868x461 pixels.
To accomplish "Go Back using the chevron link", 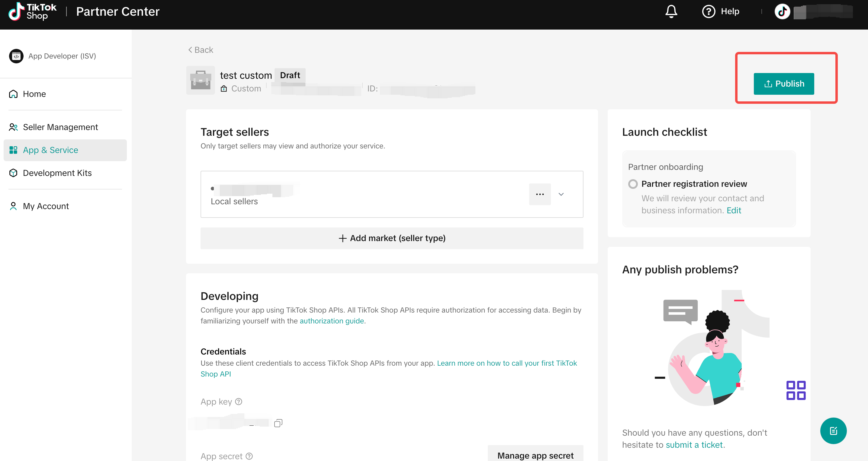I will coord(201,50).
